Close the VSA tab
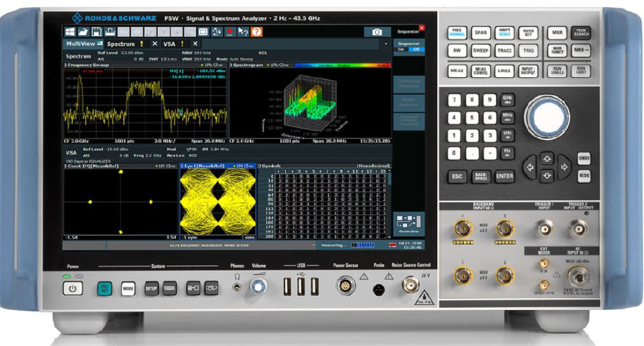Screen dimensions: 644x346 [196, 44]
